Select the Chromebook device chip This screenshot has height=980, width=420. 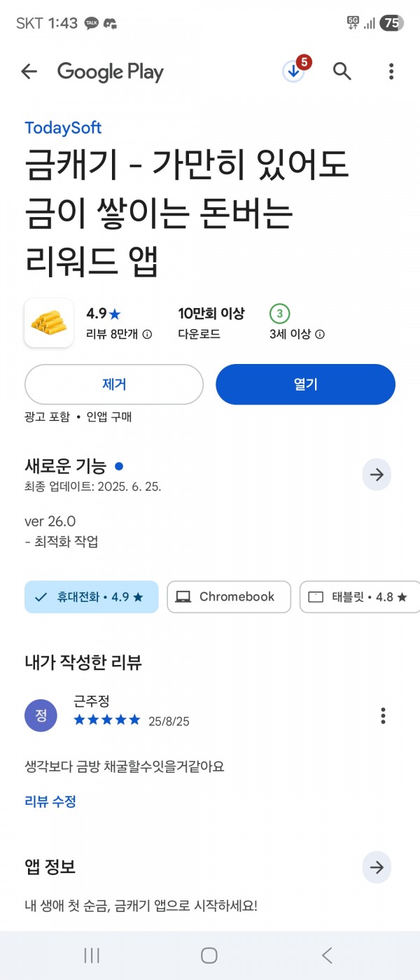point(229,597)
